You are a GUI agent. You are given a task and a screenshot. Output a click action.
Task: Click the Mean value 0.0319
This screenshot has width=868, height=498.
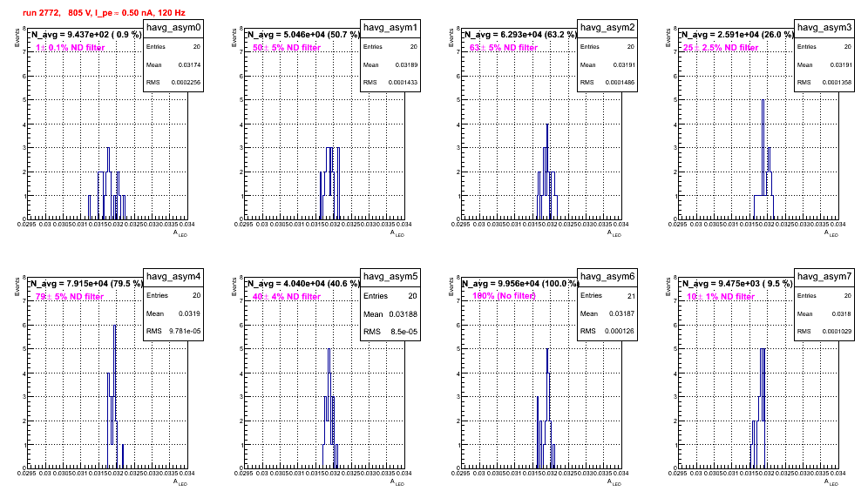tap(190, 313)
